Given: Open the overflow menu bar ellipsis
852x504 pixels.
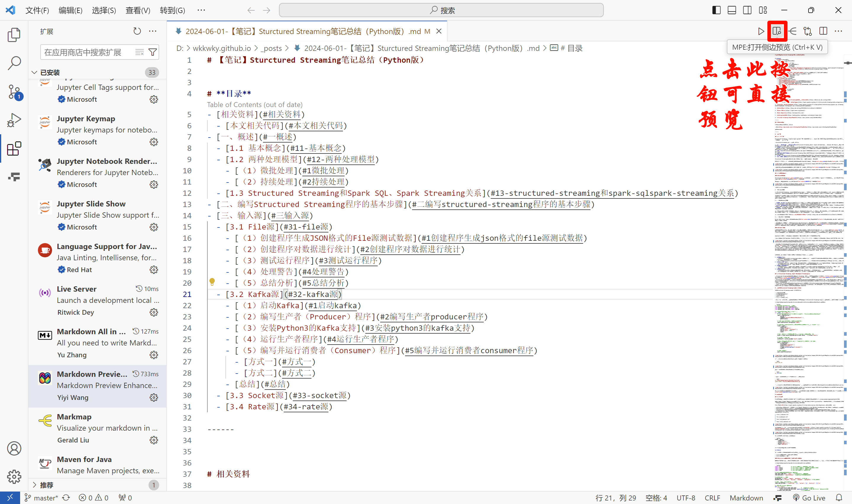Looking at the screenshot, I should [x=201, y=10].
